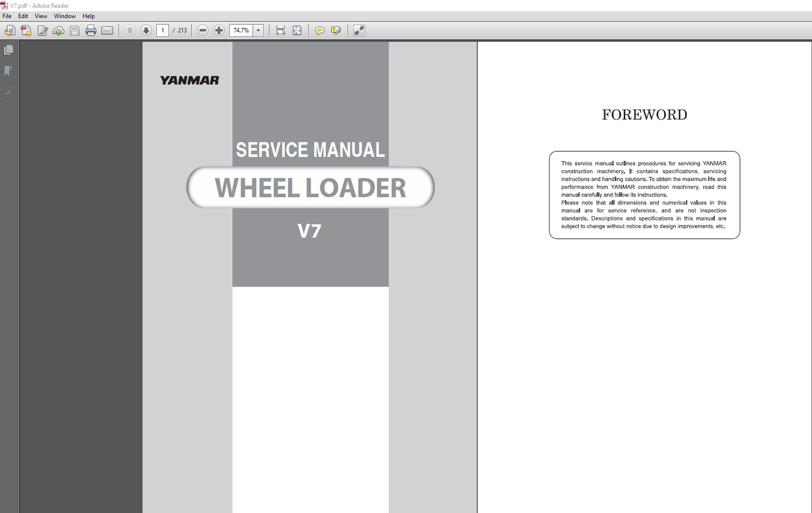Click the SERVICE MANUAL title text

click(x=310, y=150)
